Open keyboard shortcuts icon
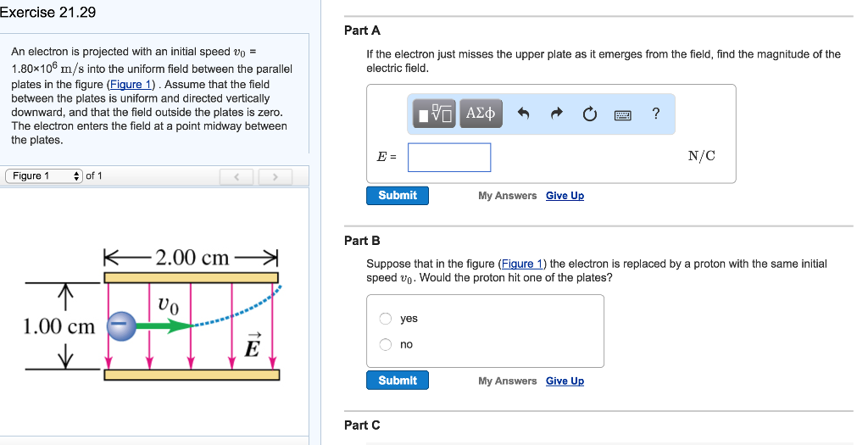868x445 pixels. (623, 114)
